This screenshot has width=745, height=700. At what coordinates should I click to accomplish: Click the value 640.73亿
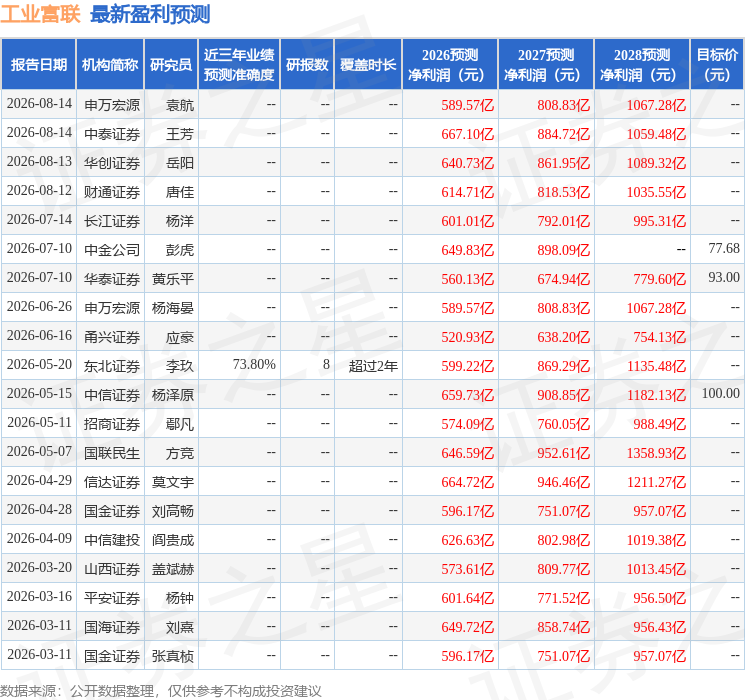coord(468,163)
